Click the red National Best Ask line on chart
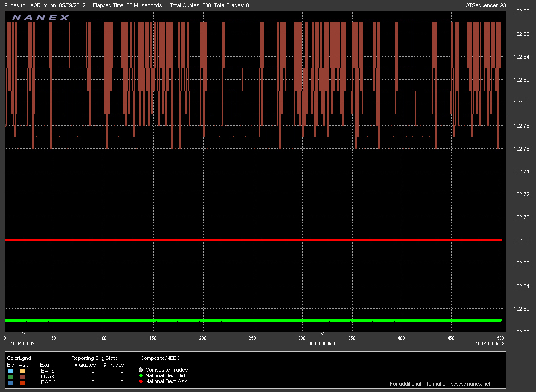 point(254,240)
